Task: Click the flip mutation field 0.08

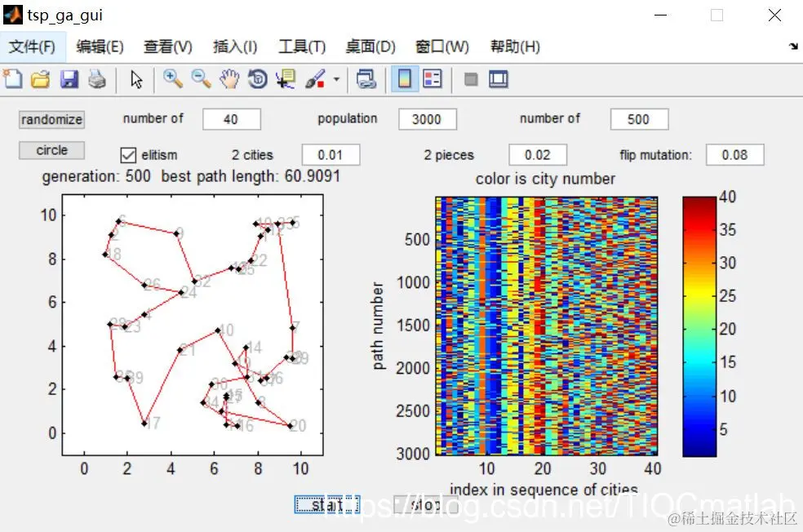Action: (735, 155)
